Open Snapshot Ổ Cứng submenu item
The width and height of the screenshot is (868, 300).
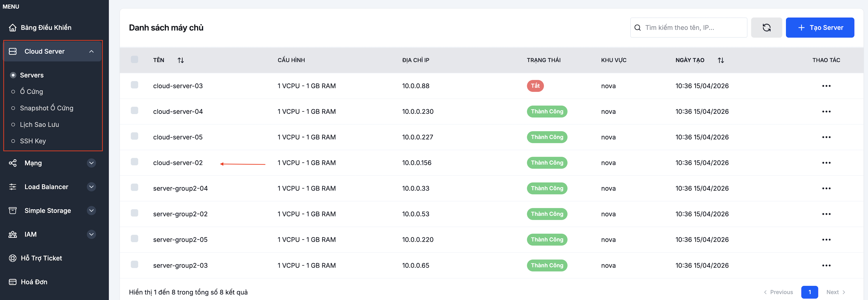pos(47,108)
